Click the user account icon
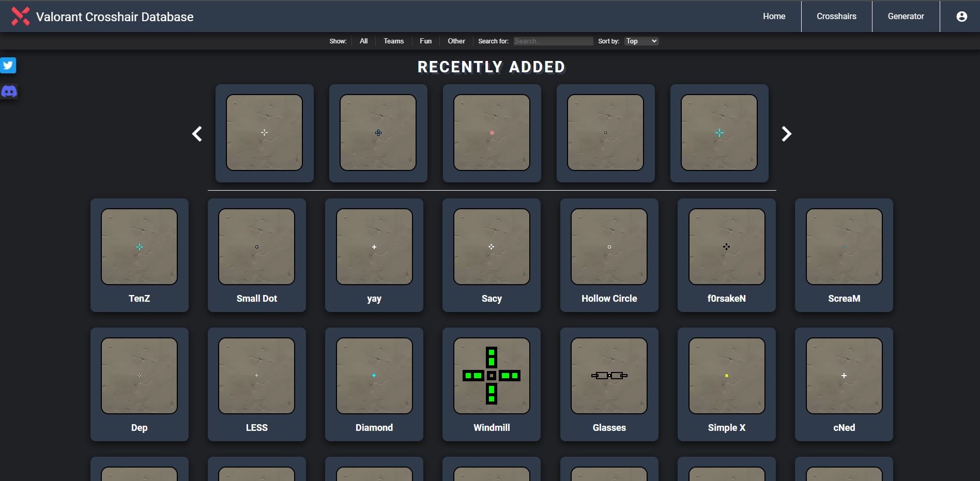 (961, 17)
